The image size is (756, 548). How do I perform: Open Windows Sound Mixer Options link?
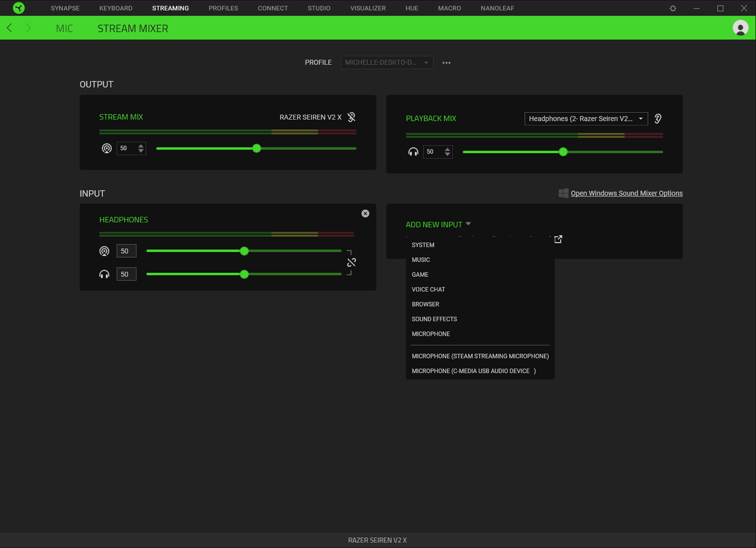(x=627, y=193)
